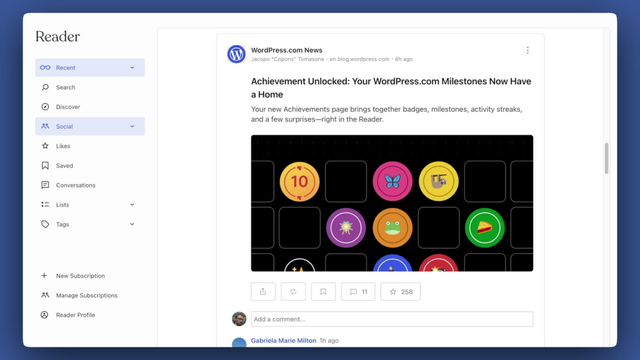Click the en.blog.wordpress.com link
Image resolution: width=640 pixels, height=360 pixels.
pyautogui.click(x=360, y=59)
